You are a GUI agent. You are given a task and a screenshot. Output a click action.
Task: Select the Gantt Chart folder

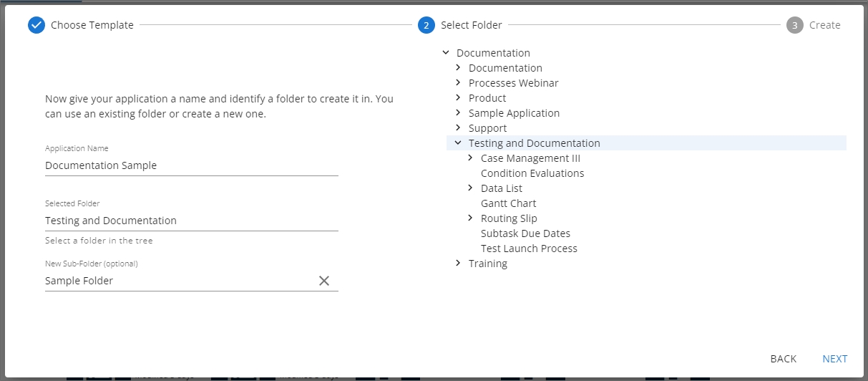click(508, 203)
